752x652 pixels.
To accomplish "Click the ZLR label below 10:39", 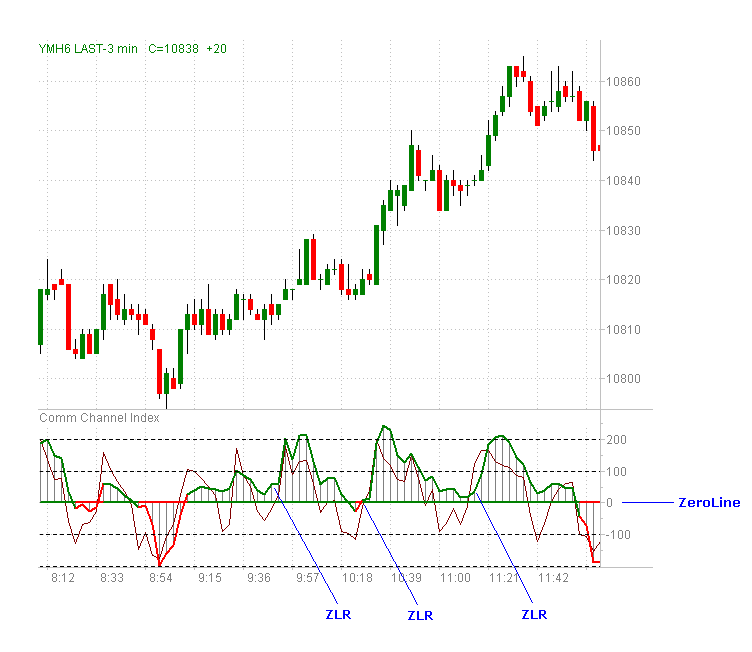I will pos(420,616).
